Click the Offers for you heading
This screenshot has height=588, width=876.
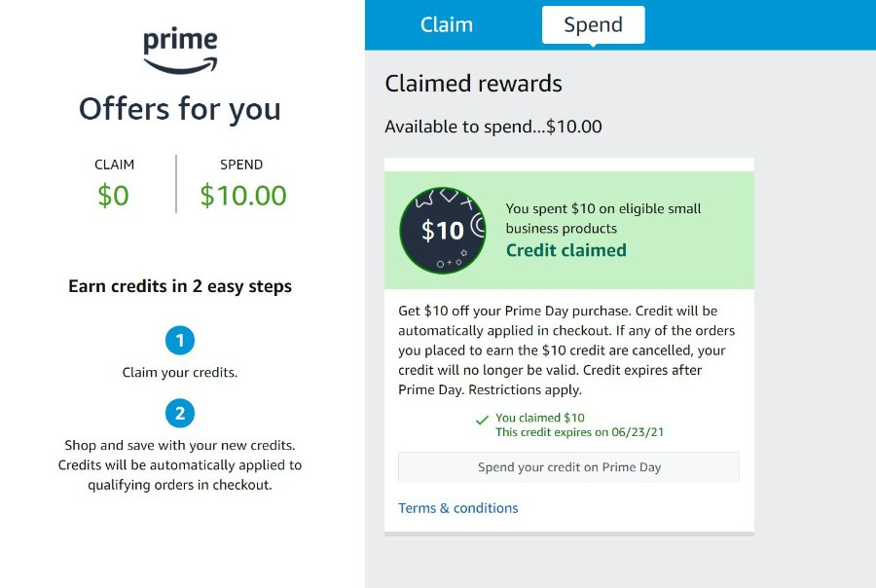180,110
